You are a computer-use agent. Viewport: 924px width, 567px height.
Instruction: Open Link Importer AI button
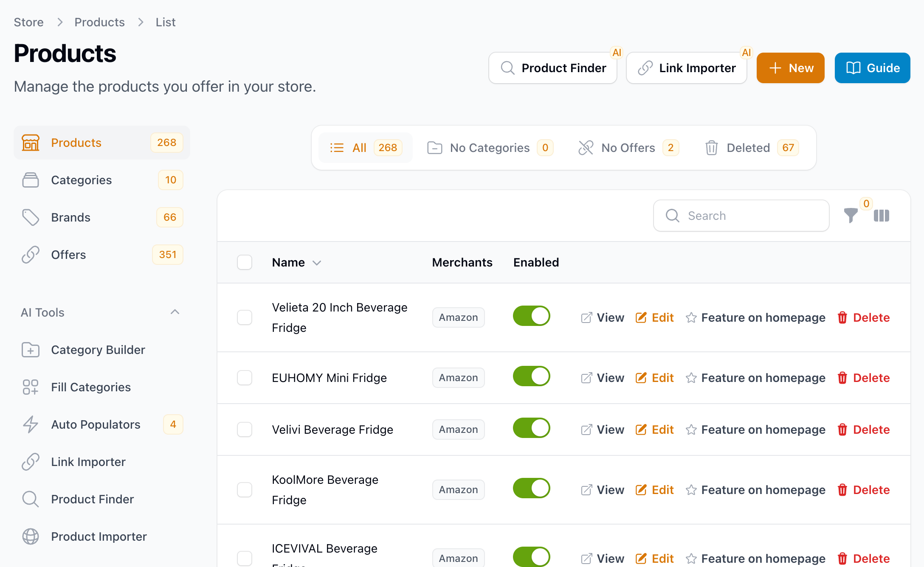[687, 68]
